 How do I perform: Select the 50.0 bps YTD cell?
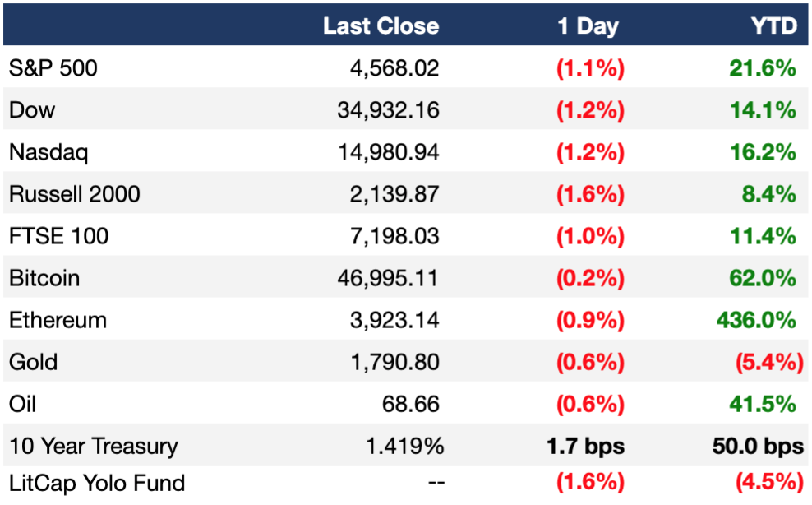(758, 446)
